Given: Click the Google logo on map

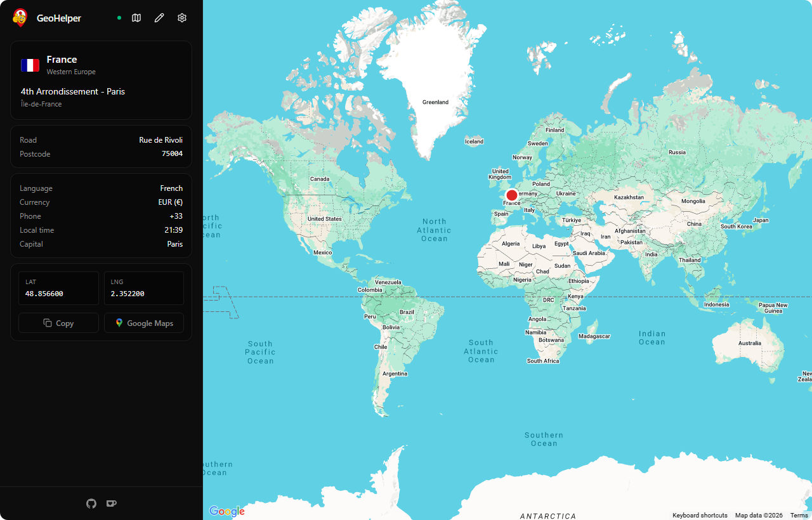Looking at the screenshot, I should [x=226, y=511].
